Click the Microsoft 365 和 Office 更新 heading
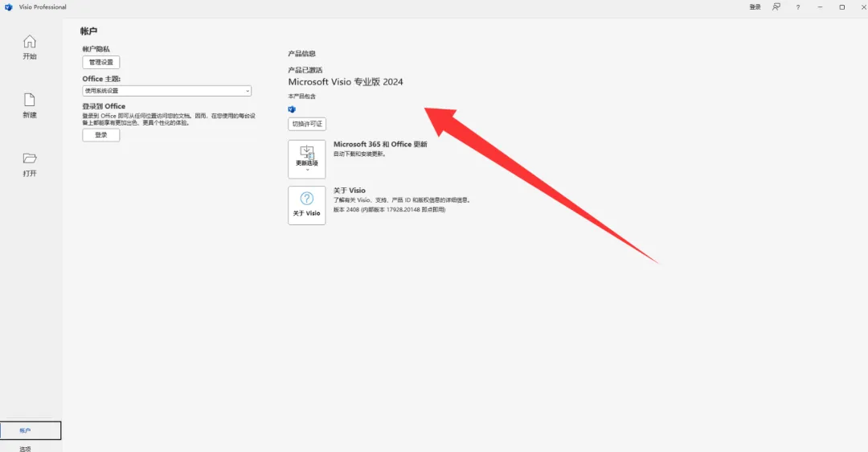This screenshot has height=452, width=868. (x=380, y=144)
